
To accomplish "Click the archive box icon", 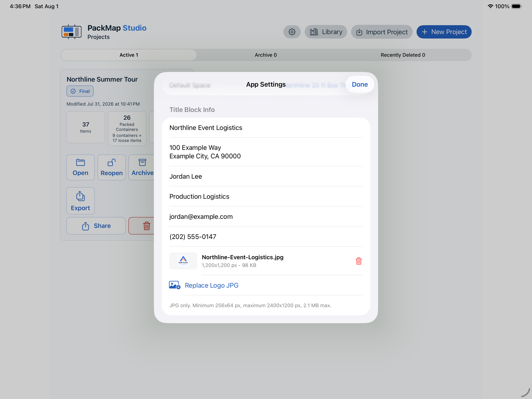I will (x=142, y=163).
